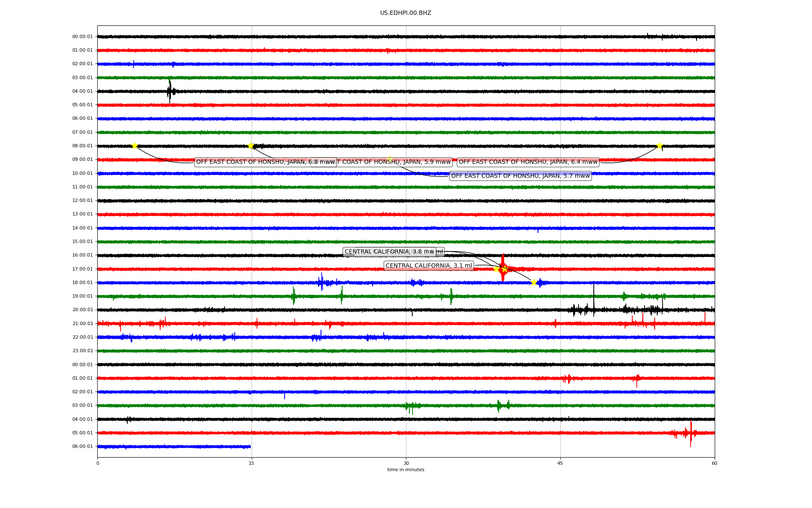Click the star partially hidden on the 09:00:01 trace
Viewport: 812px width, 508px height.
coord(390,159)
